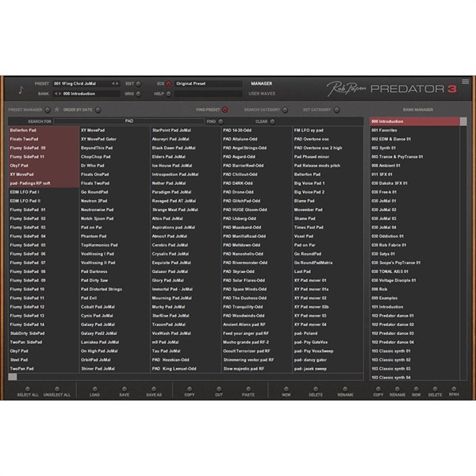This screenshot has width=476, height=476.
Task: Click the Search For input field
Action: point(129,121)
